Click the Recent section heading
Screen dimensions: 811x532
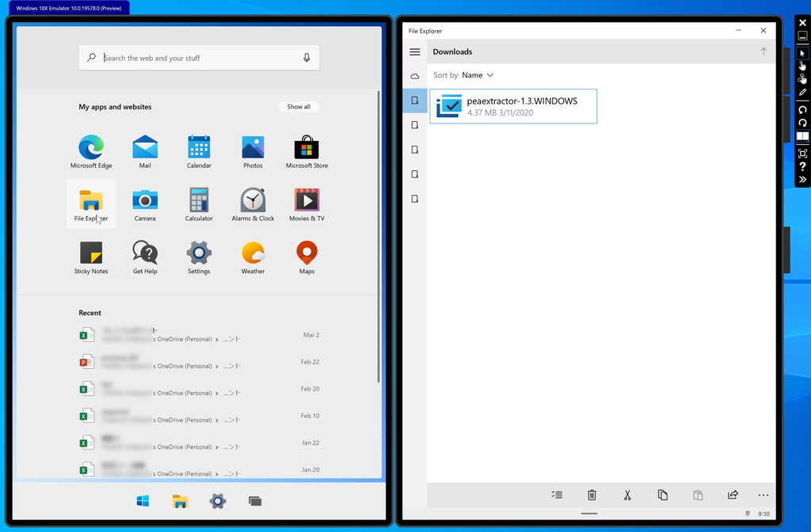pos(89,313)
